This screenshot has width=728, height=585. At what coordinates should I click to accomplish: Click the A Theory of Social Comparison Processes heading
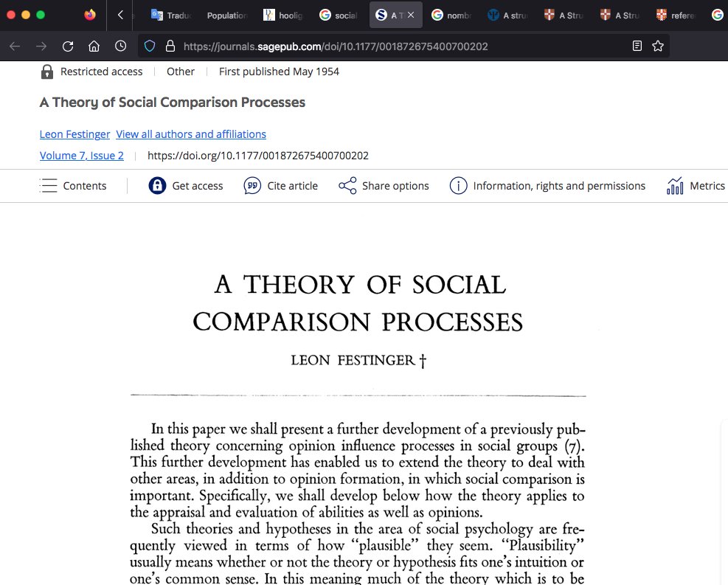[173, 102]
